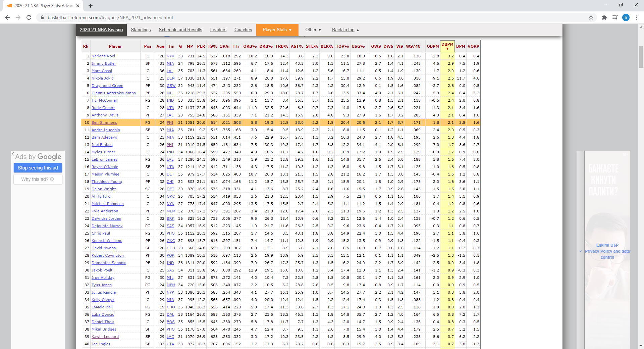Open Nikola Jokić player link
644x349 pixels.
(102, 78)
